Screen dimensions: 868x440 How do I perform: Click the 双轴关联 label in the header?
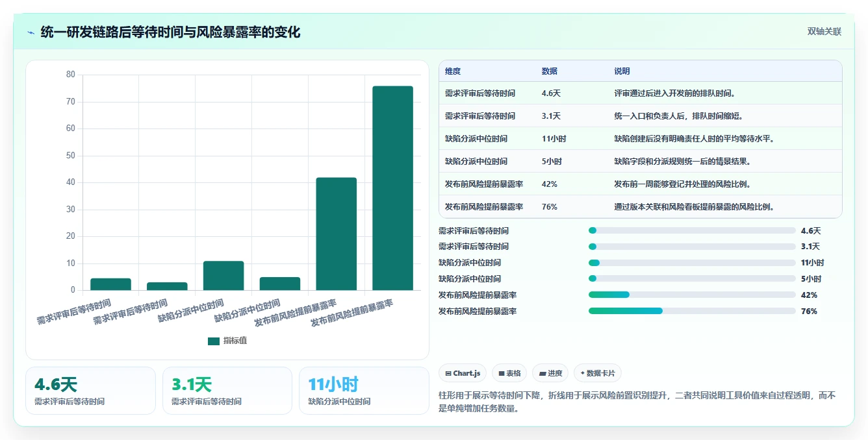[x=824, y=32]
